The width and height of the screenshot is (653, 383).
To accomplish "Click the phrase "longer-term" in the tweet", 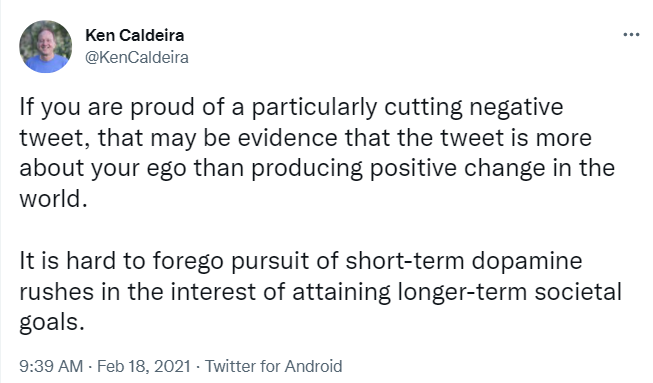I will 462,292.
